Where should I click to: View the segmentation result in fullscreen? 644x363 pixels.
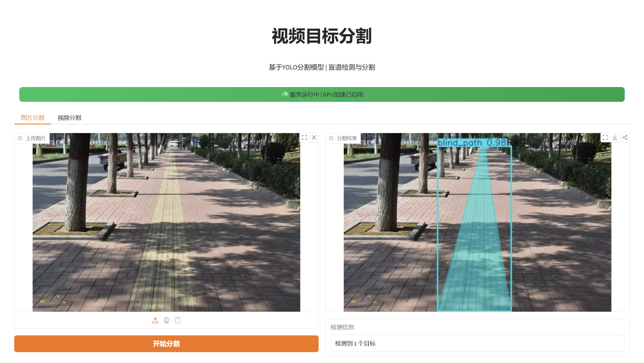[x=605, y=138]
